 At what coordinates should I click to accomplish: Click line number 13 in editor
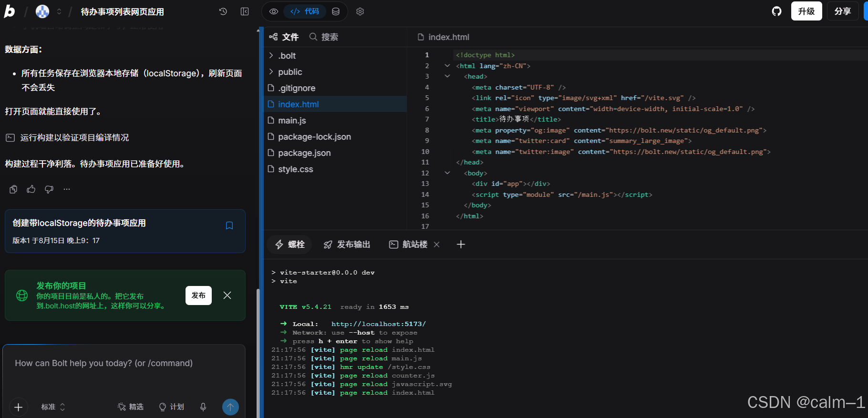click(425, 184)
